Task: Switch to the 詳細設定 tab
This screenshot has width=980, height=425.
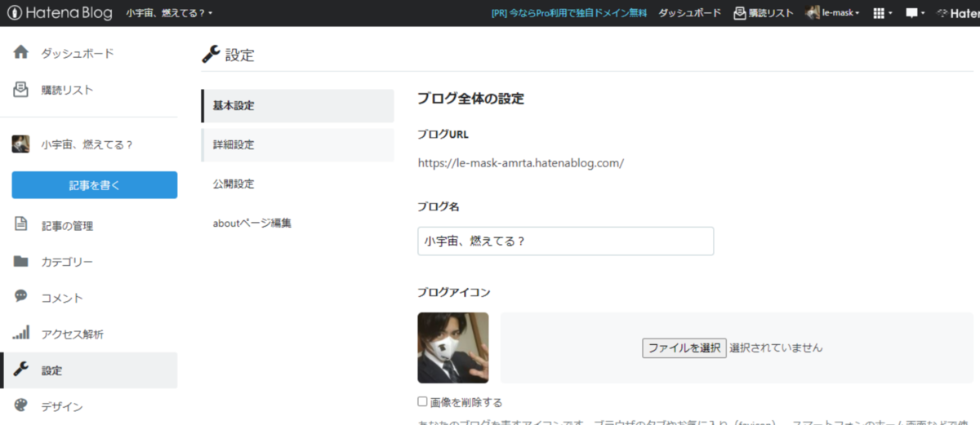Action: click(297, 144)
